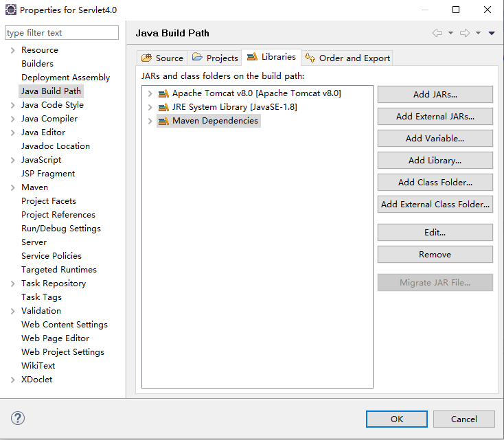Expand the Validation node
The width and height of the screenshot is (504, 440).
pos(12,311)
